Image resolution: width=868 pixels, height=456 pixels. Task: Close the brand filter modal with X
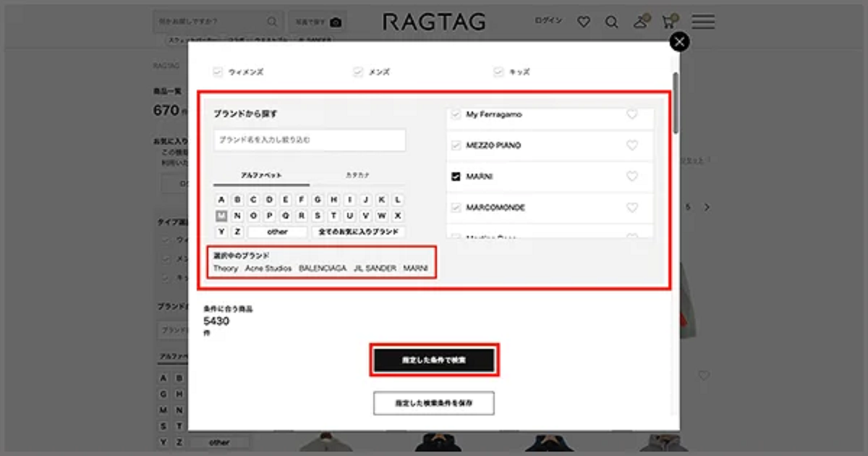point(678,42)
